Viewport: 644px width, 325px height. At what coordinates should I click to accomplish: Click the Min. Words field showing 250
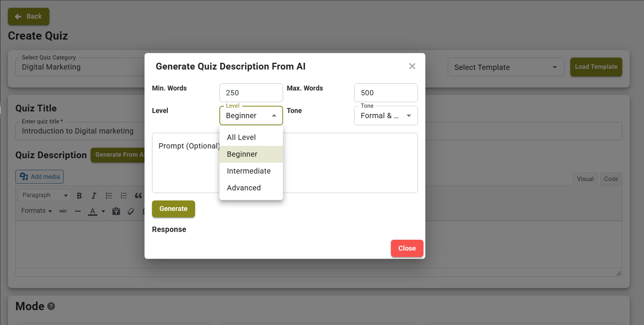pos(251,93)
